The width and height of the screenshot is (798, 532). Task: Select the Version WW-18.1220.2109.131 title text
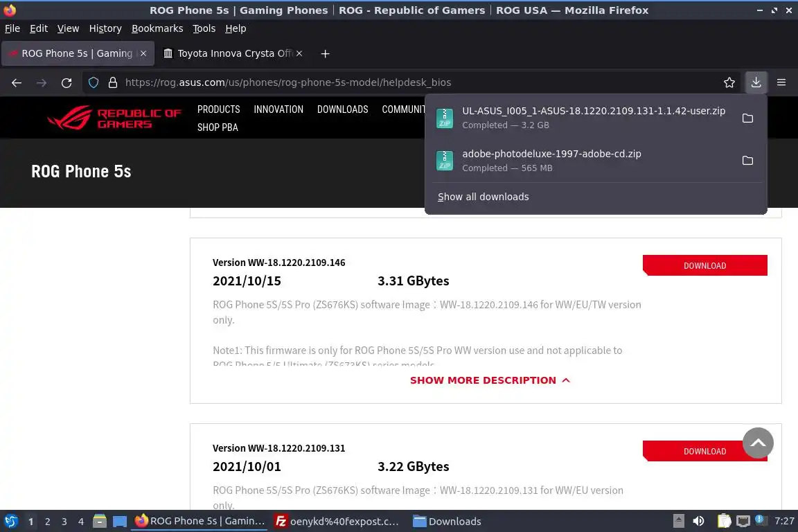(x=279, y=448)
